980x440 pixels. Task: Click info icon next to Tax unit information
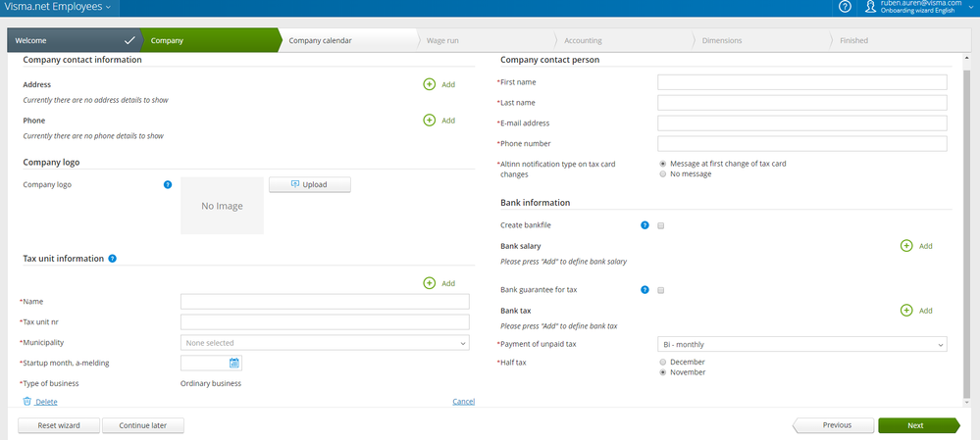coord(113,259)
